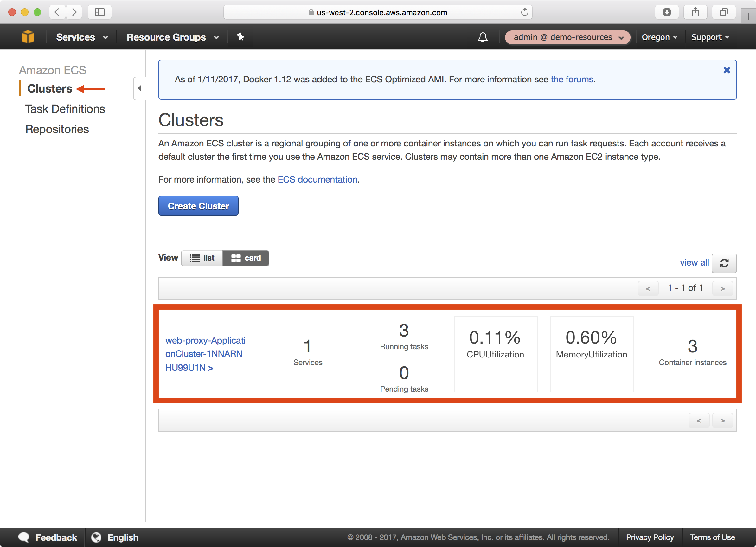
Task: Click the Safari share icon
Action: tap(695, 12)
